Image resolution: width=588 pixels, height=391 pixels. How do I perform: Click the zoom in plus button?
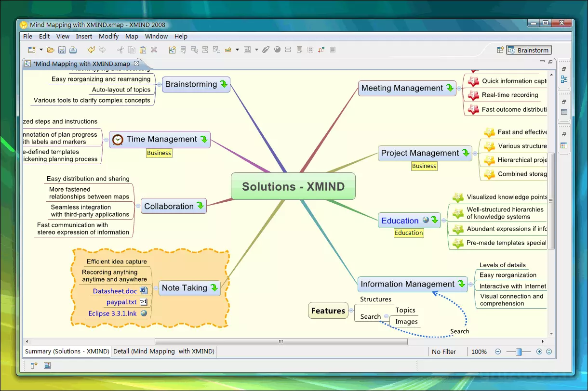[x=539, y=352]
